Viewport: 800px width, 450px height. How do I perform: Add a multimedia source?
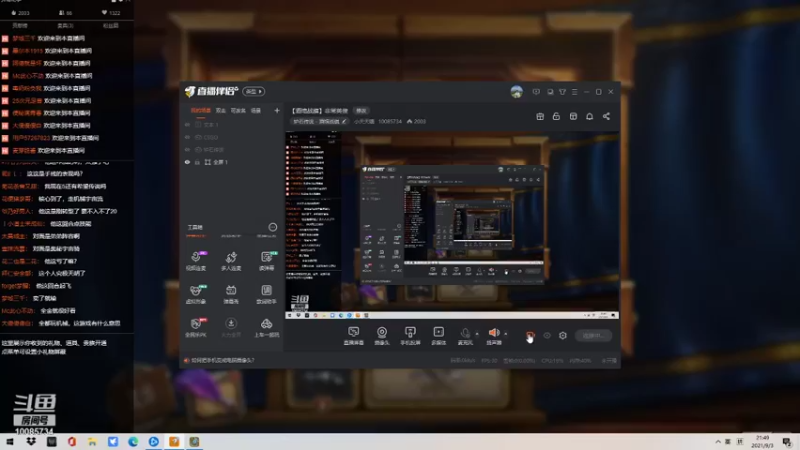[x=438, y=336]
